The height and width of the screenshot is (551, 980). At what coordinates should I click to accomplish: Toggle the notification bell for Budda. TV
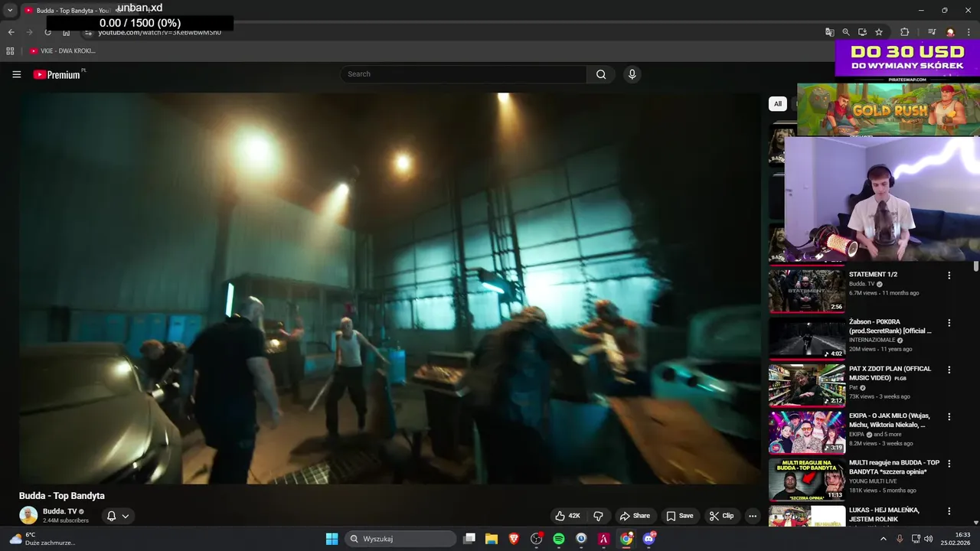click(x=111, y=516)
